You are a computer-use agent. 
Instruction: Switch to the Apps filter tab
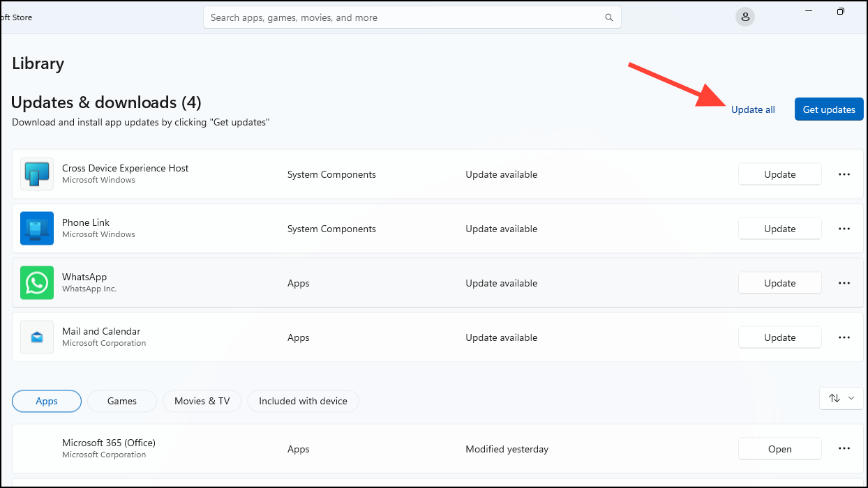(x=46, y=401)
